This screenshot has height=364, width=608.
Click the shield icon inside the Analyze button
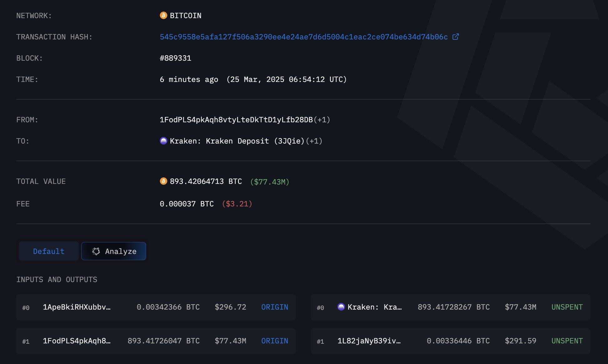pos(96,251)
